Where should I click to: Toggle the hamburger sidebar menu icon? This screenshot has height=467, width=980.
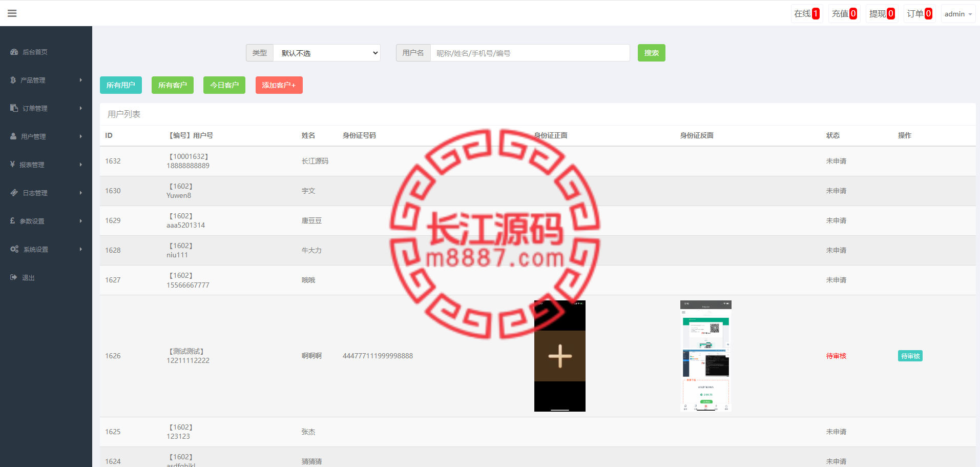(x=12, y=13)
